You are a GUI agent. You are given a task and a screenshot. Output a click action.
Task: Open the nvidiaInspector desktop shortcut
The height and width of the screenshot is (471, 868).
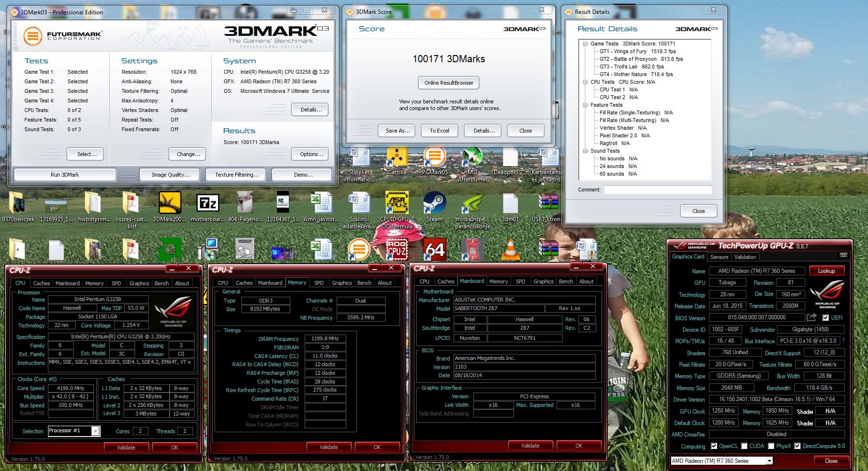point(472,210)
